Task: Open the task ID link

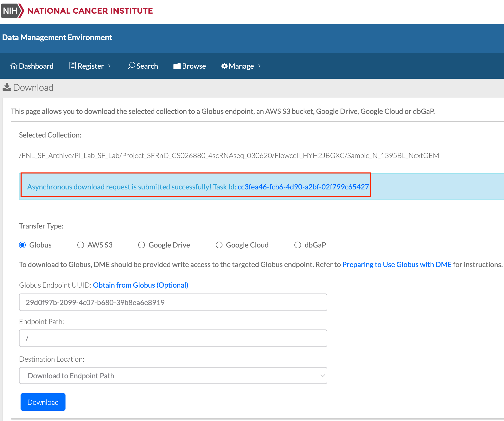Action: (303, 187)
